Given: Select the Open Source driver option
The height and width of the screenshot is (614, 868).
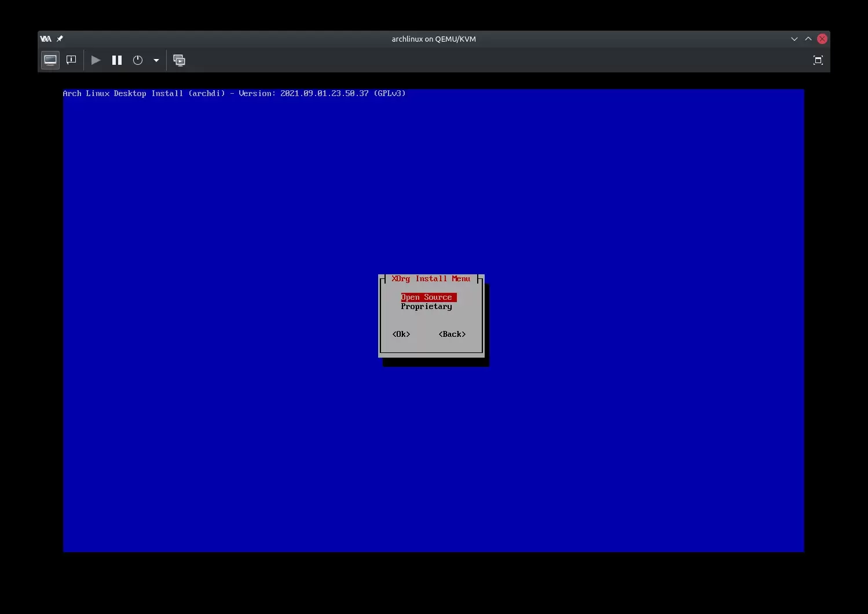Looking at the screenshot, I should click(x=427, y=297).
